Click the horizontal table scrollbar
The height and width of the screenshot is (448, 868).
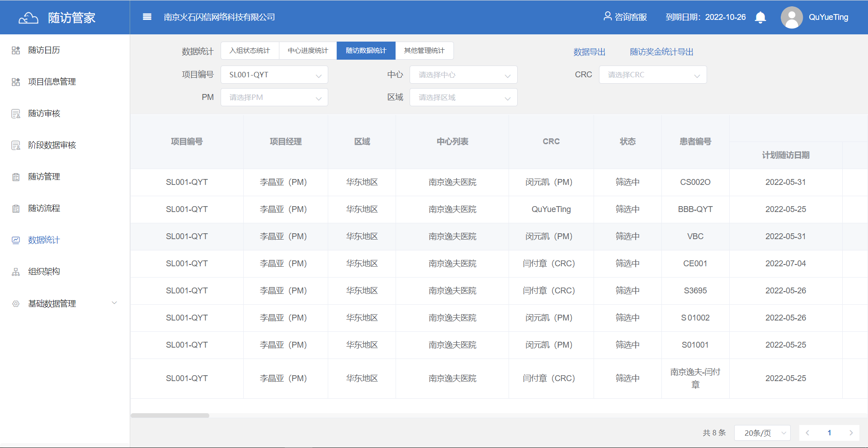(x=170, y=415)
